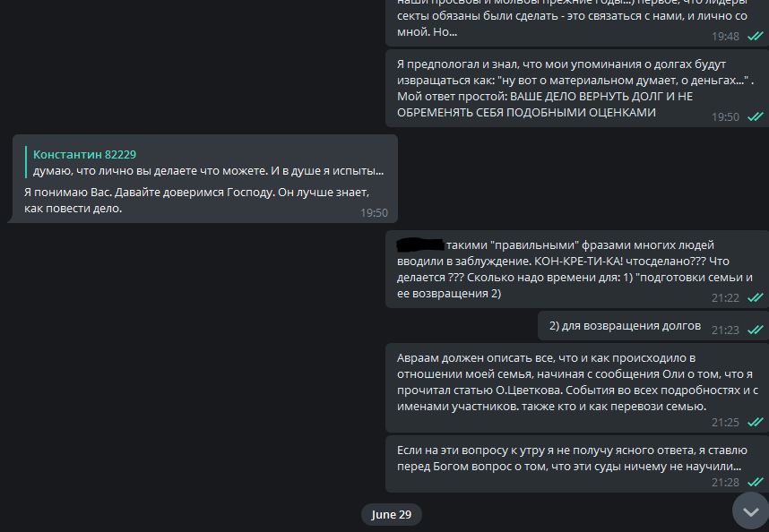Click the 19:50 timestamp on incoming message

click(374, 212)
